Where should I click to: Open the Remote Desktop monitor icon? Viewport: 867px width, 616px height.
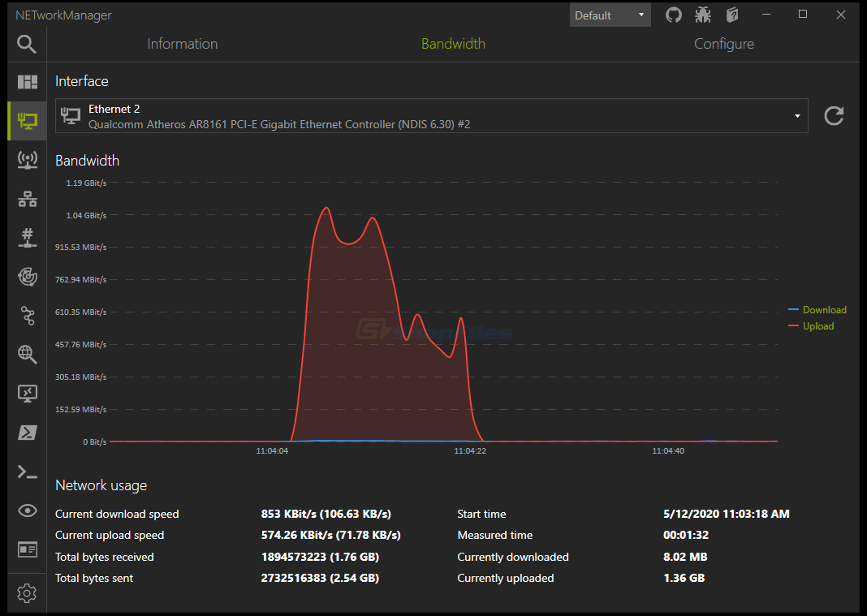tap(27, 393)
